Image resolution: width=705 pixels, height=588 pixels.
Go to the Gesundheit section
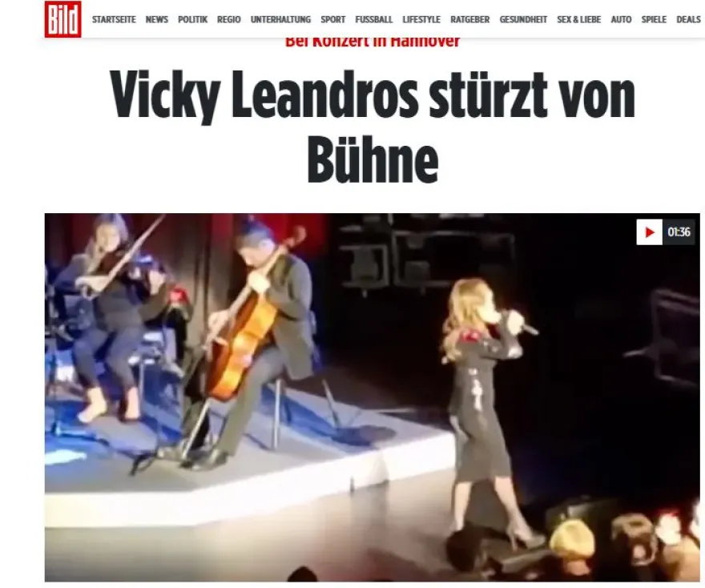(x=523, y=20)
